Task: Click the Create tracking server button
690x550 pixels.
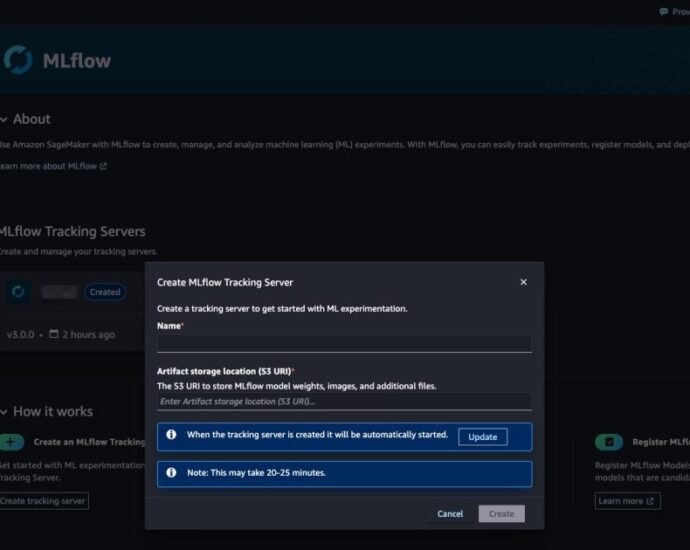Action: click(x=43, y=501)
